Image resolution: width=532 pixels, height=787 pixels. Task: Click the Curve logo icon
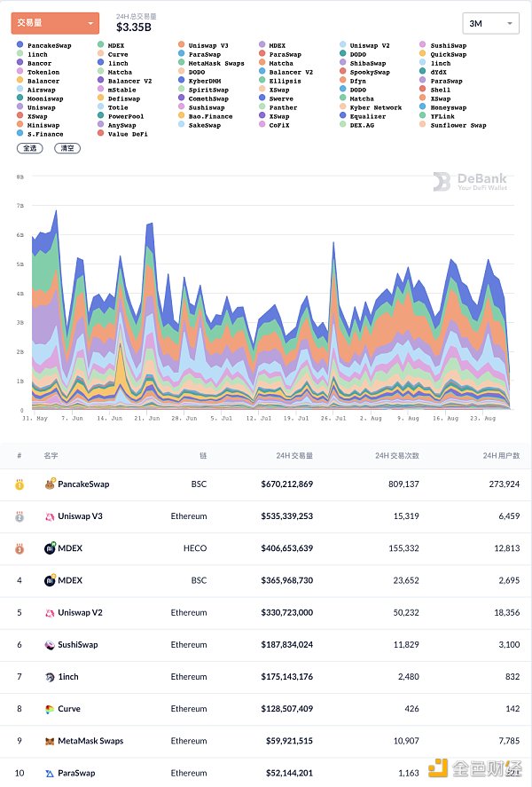click(x=50, y=709)
